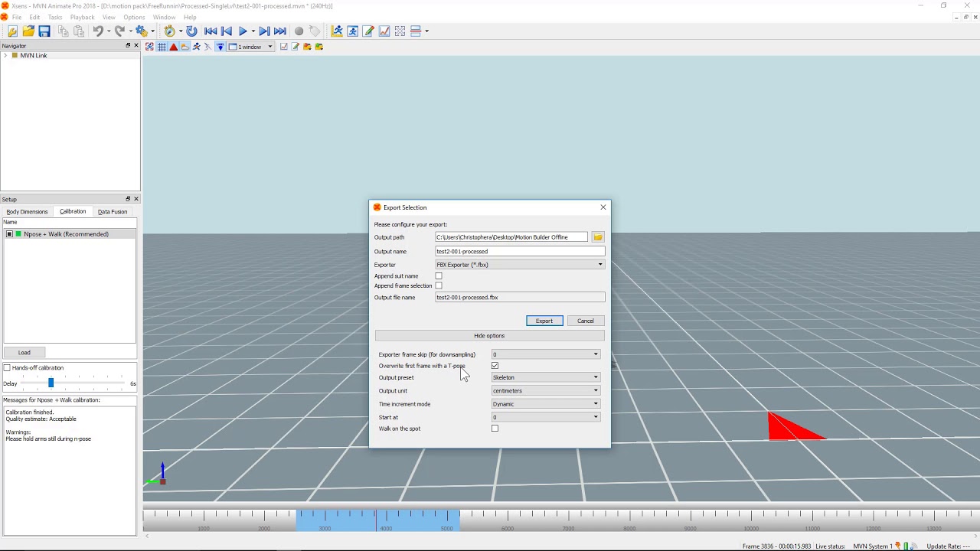Click the fit-to-screen arrows icon
This screenshot has width=980, height=551.
(x=400, y=31)
